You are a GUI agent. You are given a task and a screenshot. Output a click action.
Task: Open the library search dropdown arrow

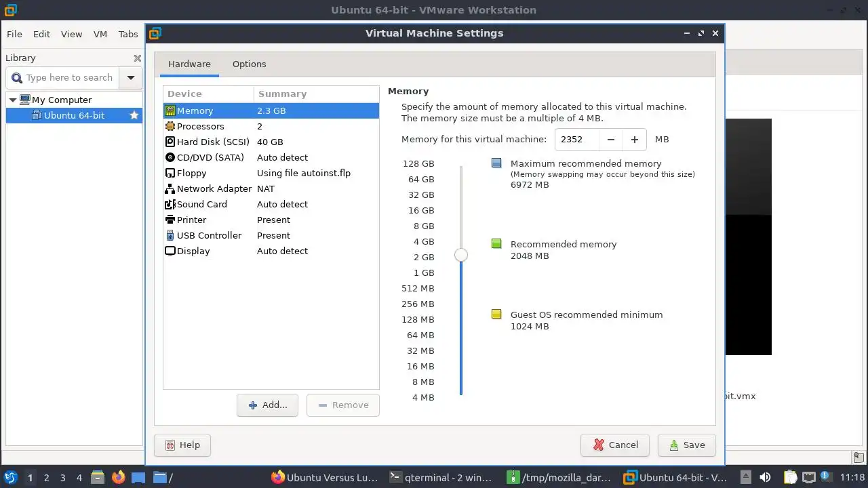(130, 77)
